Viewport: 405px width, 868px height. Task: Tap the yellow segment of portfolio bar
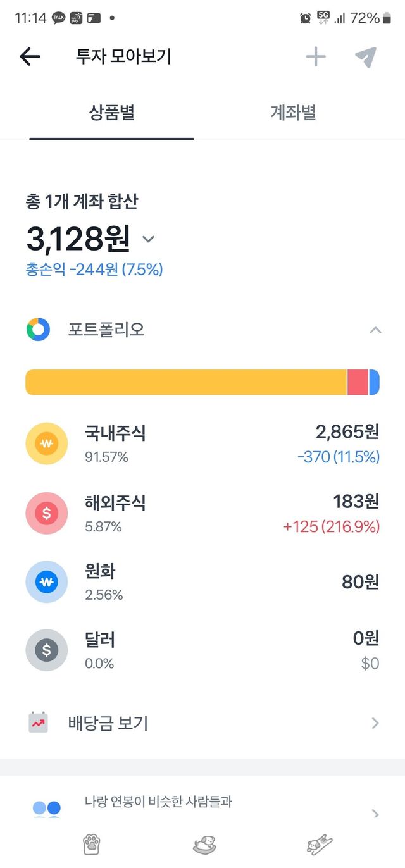[186, 382]
